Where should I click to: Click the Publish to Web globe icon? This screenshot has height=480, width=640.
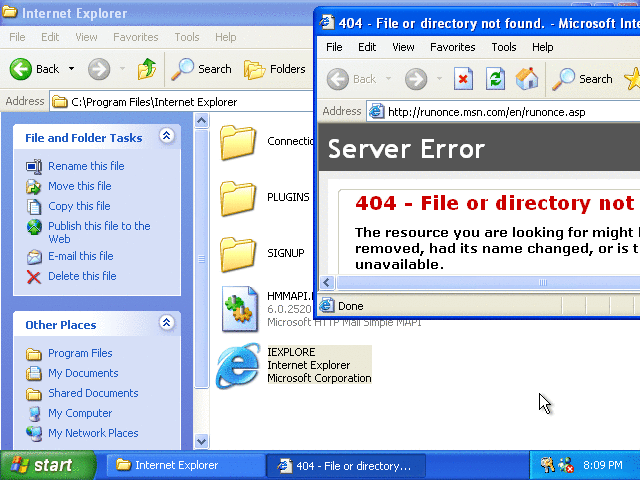pos(34,227)
